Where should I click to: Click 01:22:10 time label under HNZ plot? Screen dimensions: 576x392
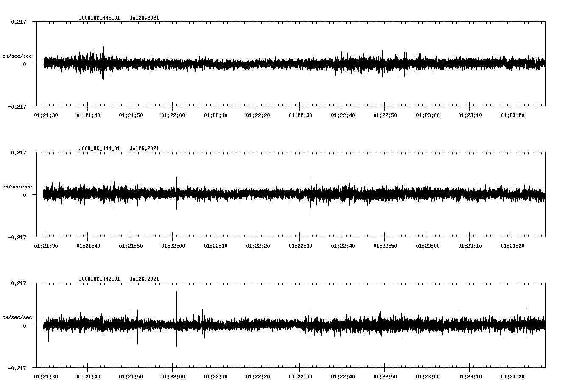215,376
